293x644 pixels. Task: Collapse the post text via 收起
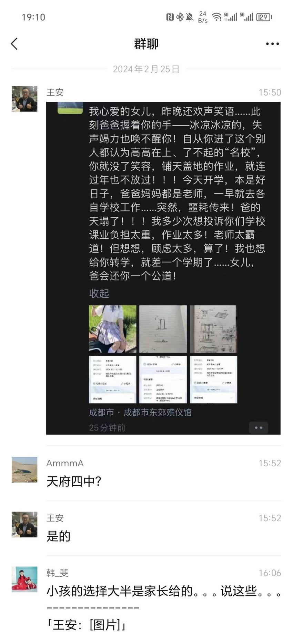99,293
